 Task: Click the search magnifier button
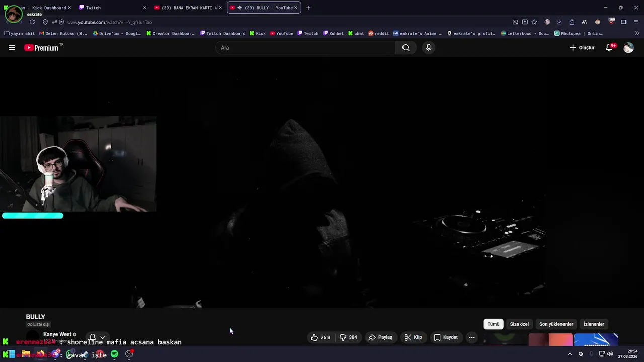(406, 48)
